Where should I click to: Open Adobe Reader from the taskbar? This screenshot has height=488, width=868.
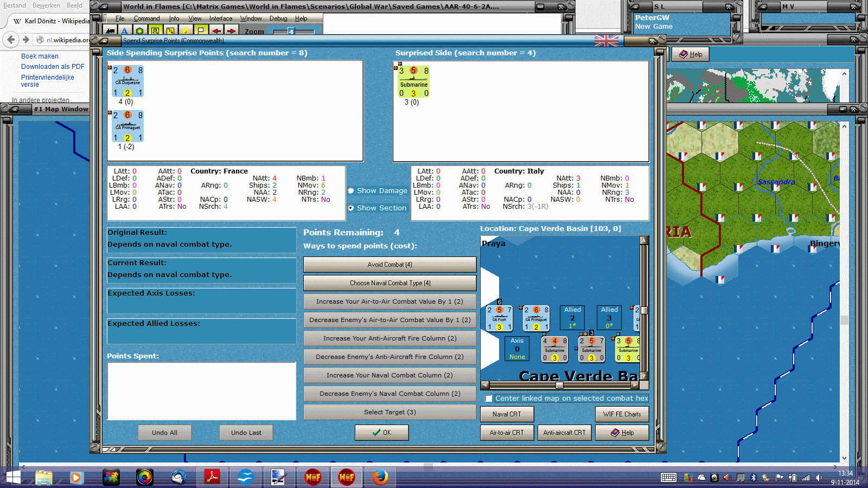pyautogui.click(x=212, y=477)
